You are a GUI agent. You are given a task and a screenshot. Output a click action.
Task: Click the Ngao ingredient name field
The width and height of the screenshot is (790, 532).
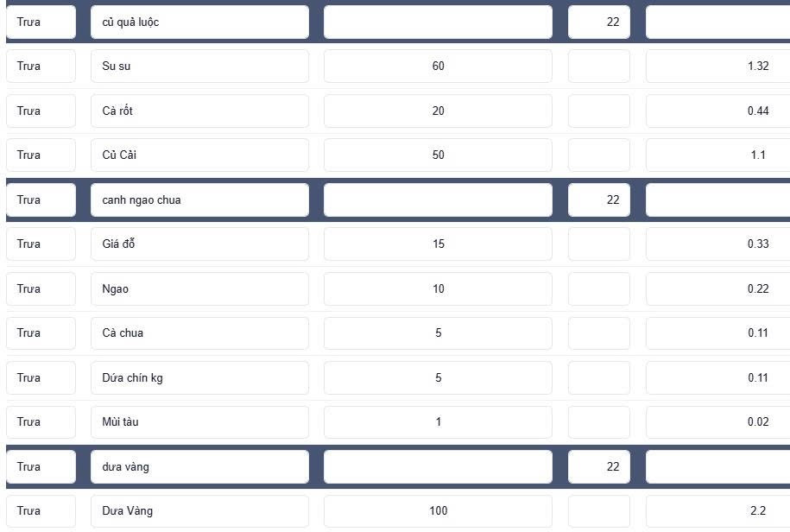(x=199, y=288)
